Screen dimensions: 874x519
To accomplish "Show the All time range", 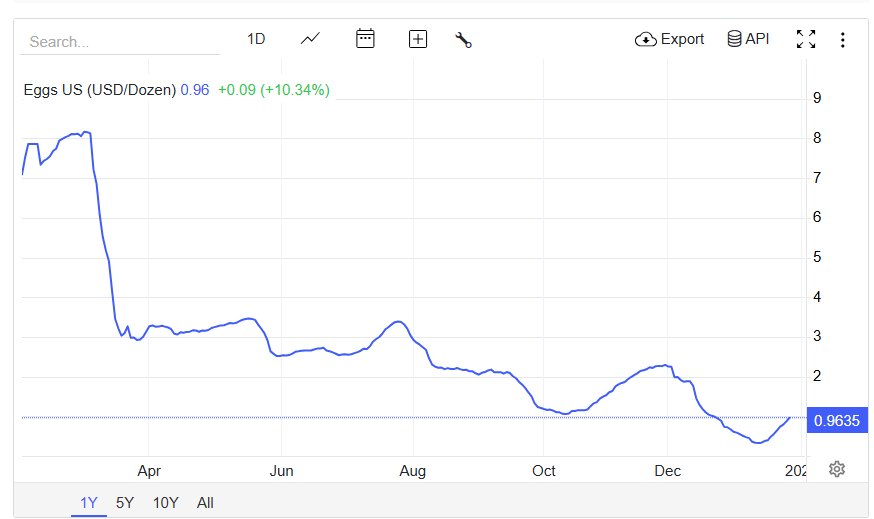I will pos(205,503).
